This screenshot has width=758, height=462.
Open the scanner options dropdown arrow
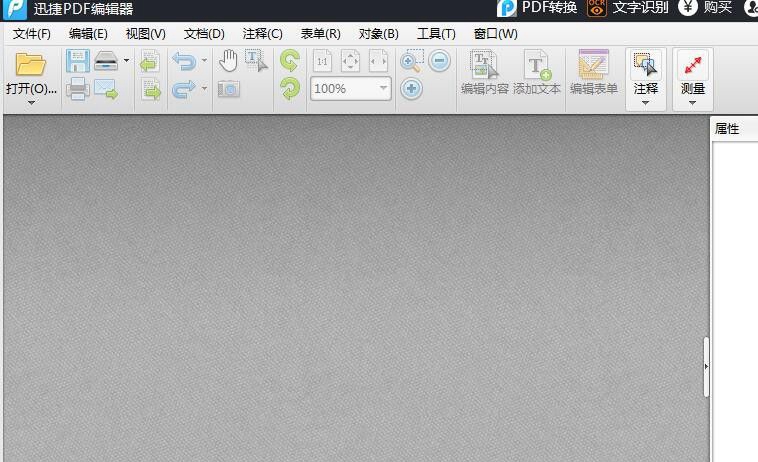[x=126, y=61]
